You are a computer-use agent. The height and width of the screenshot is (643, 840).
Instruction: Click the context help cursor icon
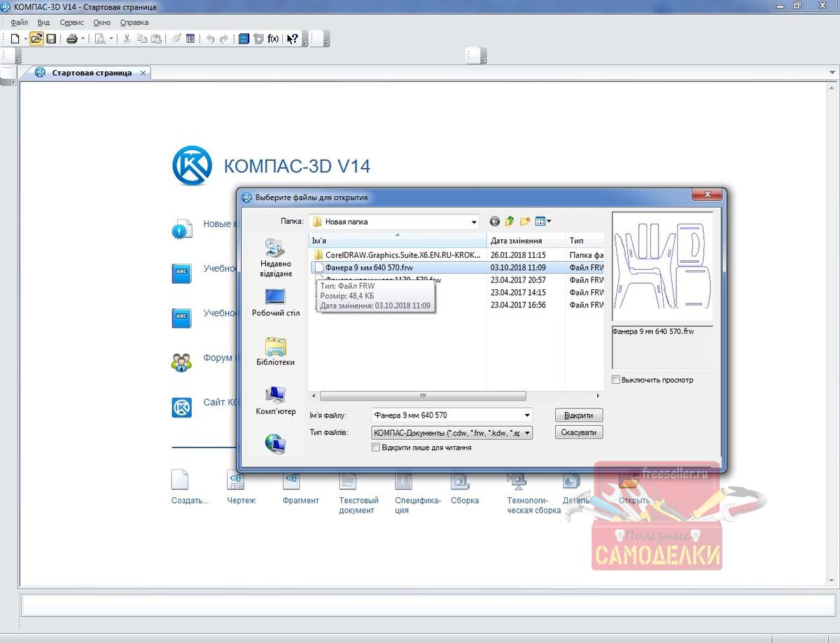293,39
